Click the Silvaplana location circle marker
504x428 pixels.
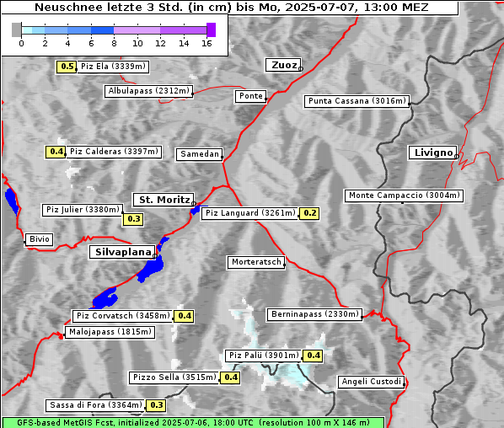click(x=155, y=256)
